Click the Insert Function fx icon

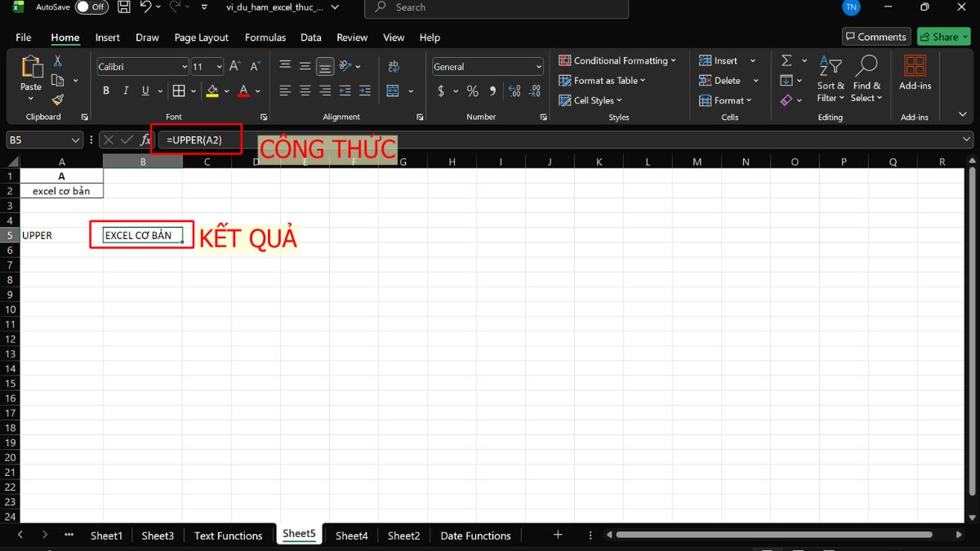coord(145,140)
